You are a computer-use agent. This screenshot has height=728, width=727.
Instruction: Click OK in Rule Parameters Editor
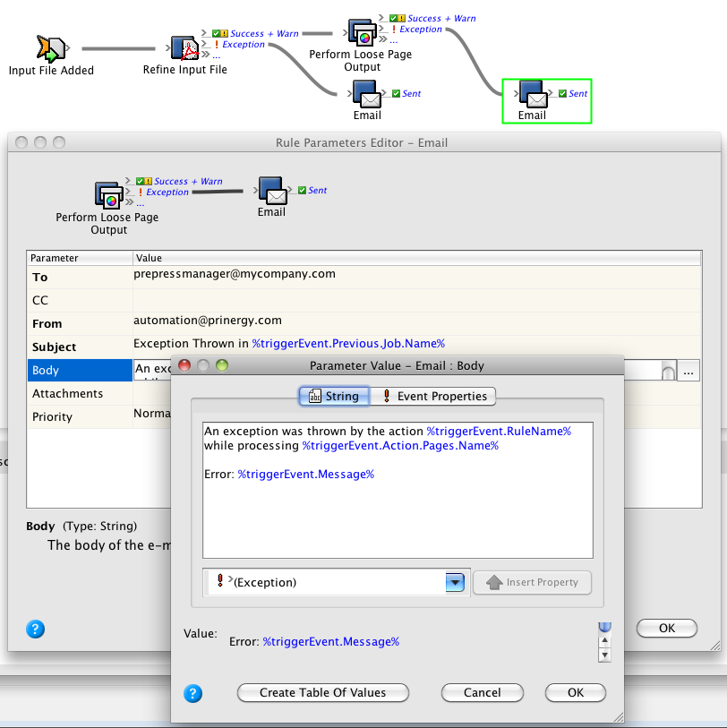click(x=666, y=628)
